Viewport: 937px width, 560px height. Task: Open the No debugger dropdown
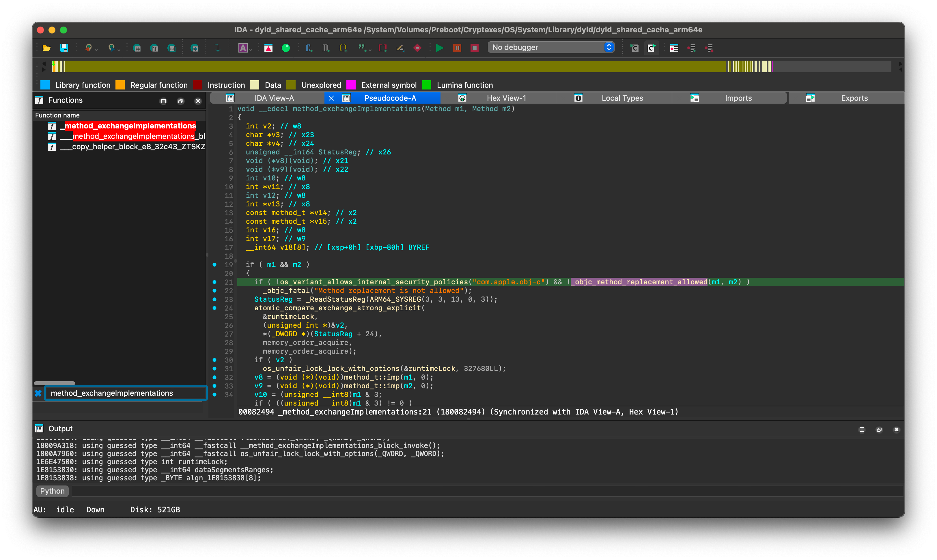[551, 47]
